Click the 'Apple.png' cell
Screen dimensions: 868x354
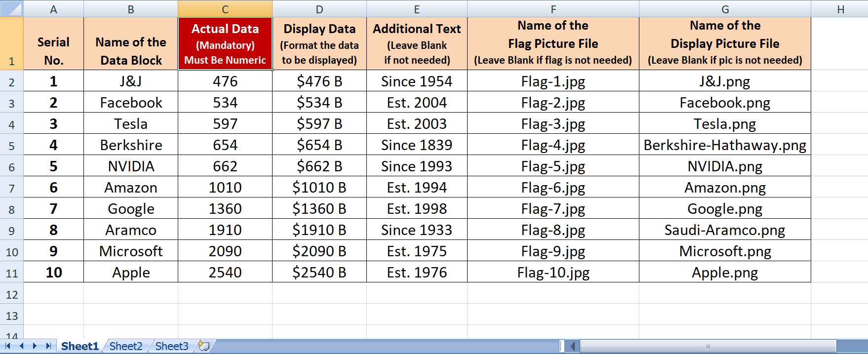pos(725,272)
